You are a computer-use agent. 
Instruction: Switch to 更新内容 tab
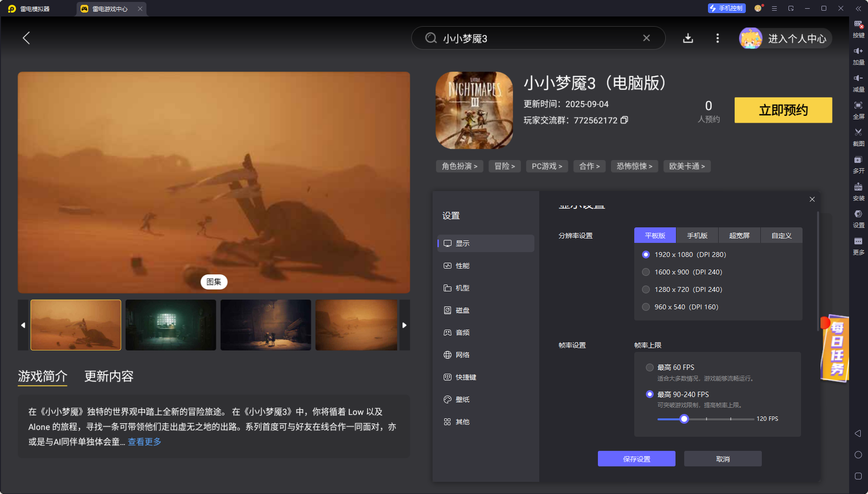pyautogui.click(x=109, y=376)
